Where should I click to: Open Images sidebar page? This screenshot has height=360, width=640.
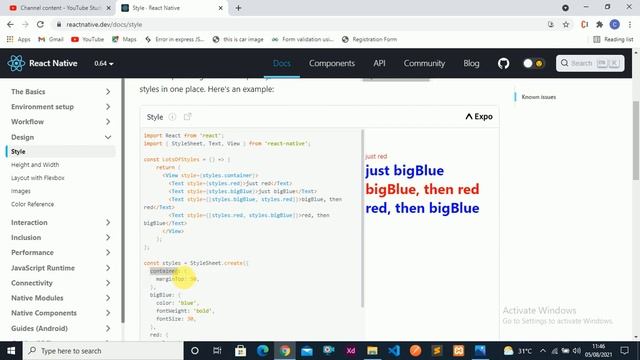(21, 191)
